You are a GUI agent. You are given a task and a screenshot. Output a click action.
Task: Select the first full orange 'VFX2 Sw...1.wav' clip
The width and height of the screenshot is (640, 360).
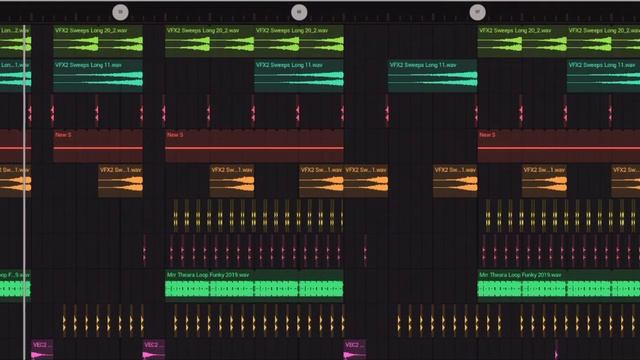[120, 181]
